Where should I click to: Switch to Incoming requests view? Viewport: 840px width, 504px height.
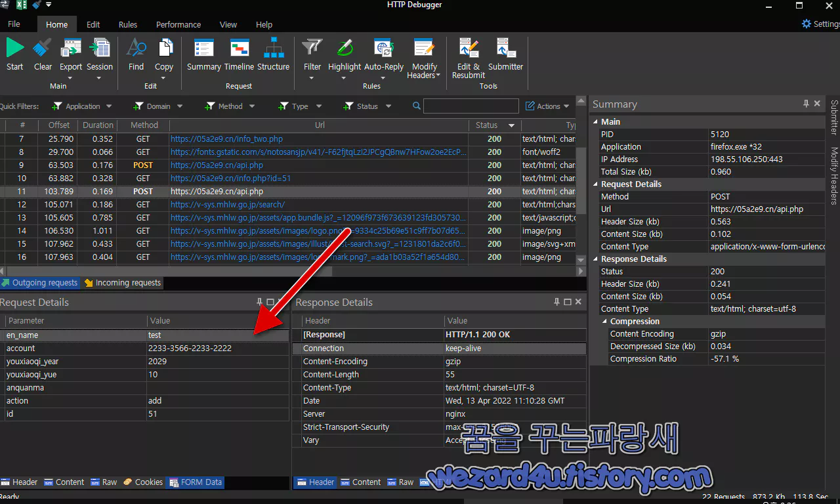coord(122,283)
